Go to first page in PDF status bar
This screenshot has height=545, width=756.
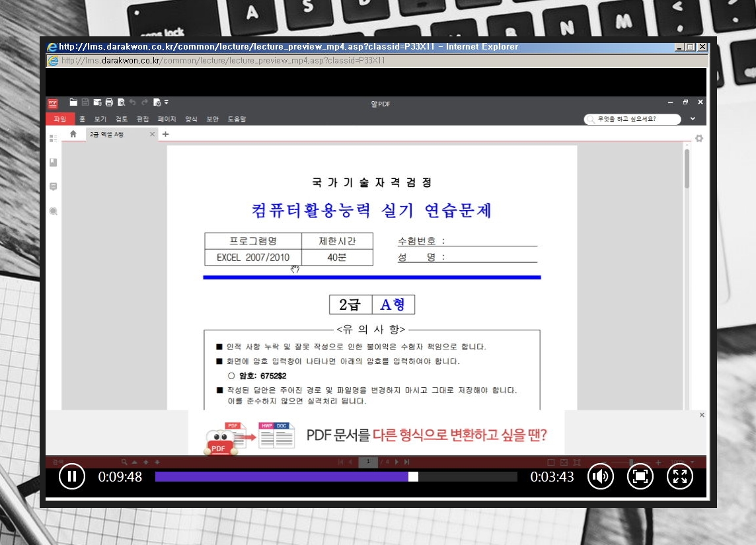tap(340, 462)
